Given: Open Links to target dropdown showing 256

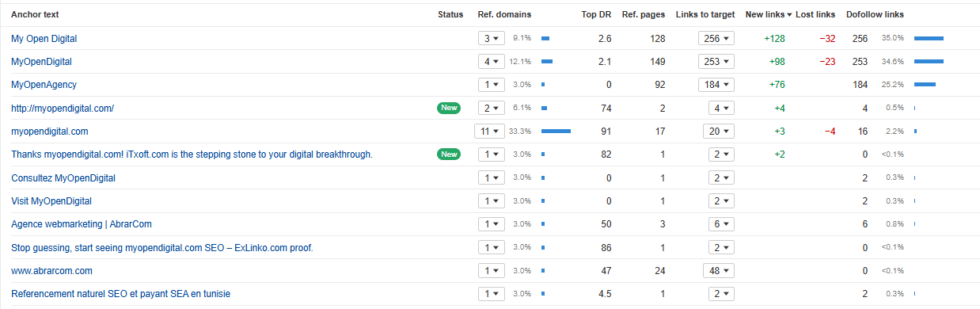Looking at the screenshot, I should (x=716, y=38).
